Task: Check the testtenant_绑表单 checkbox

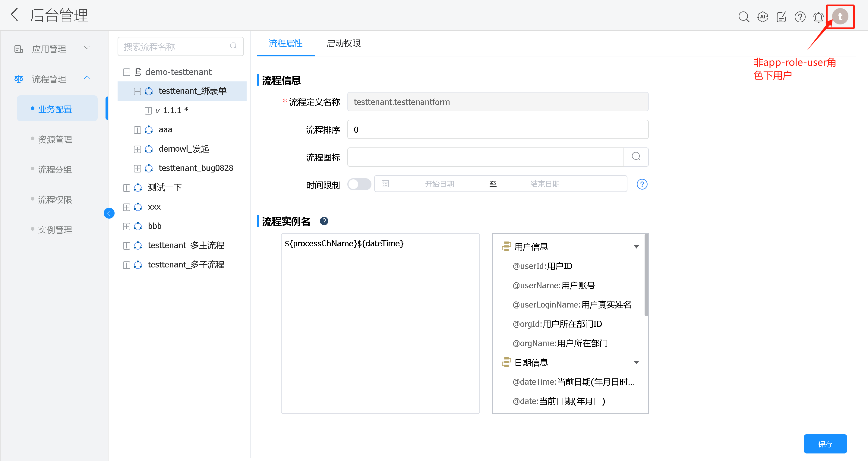Action: tap(137, 91)
